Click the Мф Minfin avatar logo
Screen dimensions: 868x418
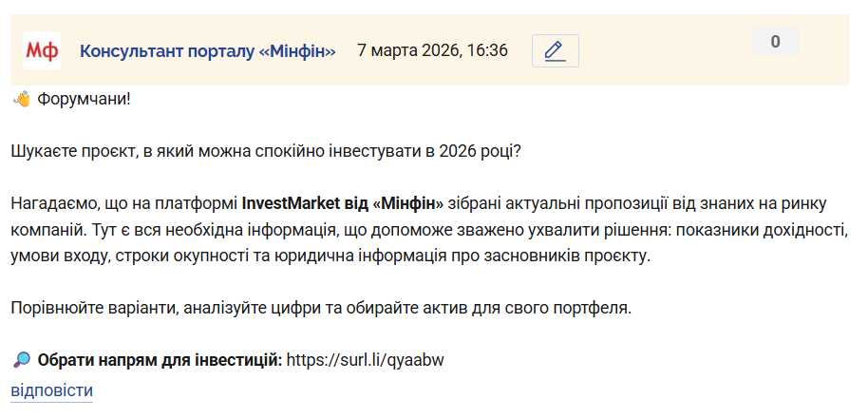click(41, 50)
